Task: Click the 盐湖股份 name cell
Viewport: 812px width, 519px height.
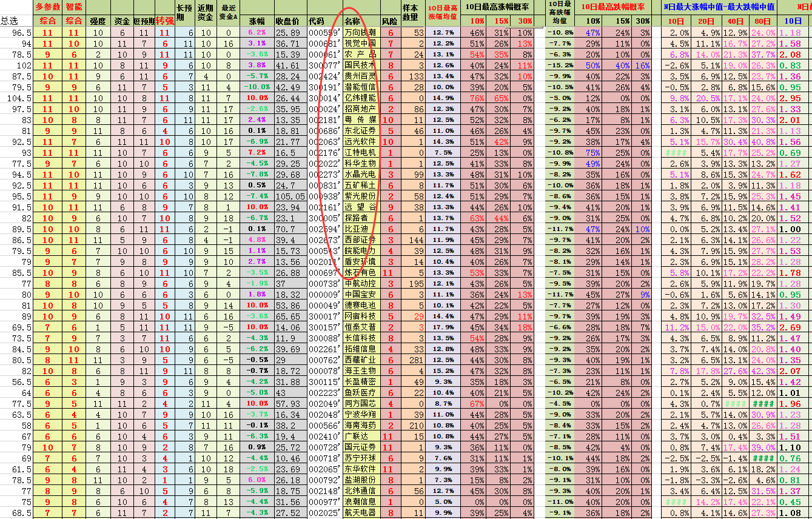Action: point(361,480)
